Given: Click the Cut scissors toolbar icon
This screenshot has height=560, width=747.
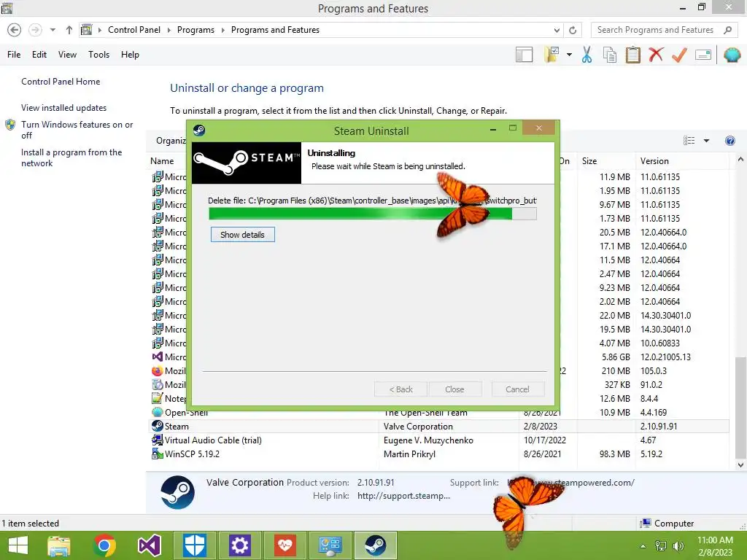Looking at the screenshot, I should tap(587, 55).
